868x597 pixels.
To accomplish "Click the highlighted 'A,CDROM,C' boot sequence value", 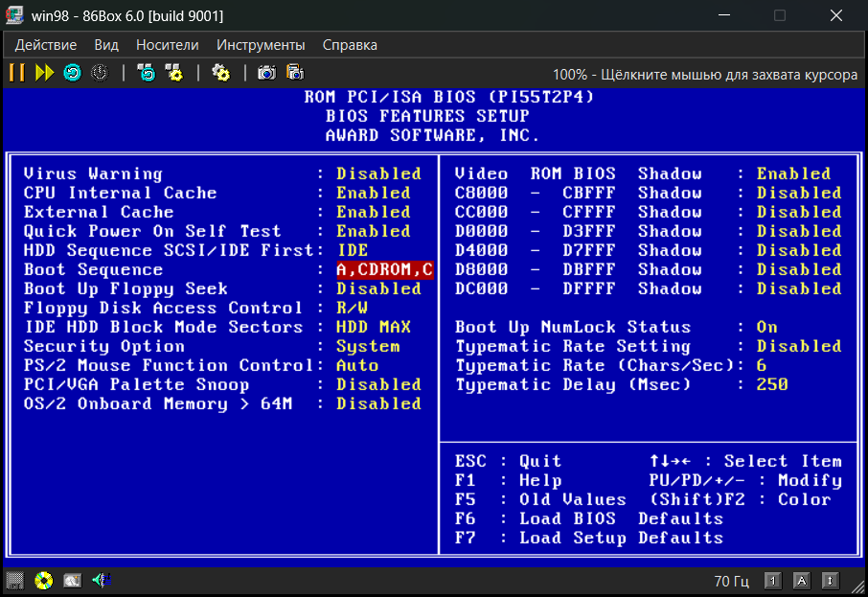I will pos(385,269).
